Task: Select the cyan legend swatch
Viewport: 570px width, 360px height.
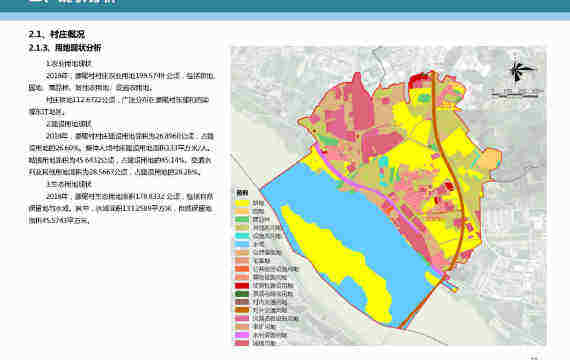Action: pos(242,236)
